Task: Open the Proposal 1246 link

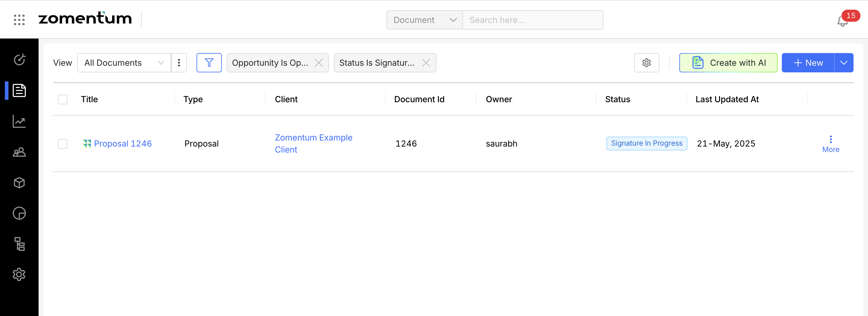Action: pos(123,144)
